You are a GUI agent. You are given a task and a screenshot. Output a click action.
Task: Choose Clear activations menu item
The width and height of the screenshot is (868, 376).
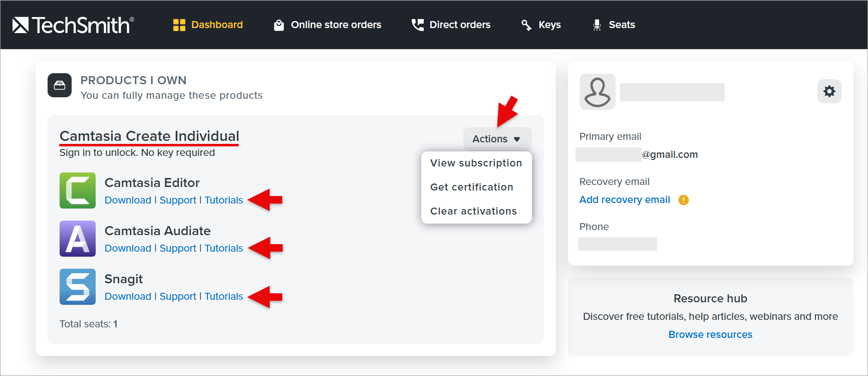(x=474, y=211)
